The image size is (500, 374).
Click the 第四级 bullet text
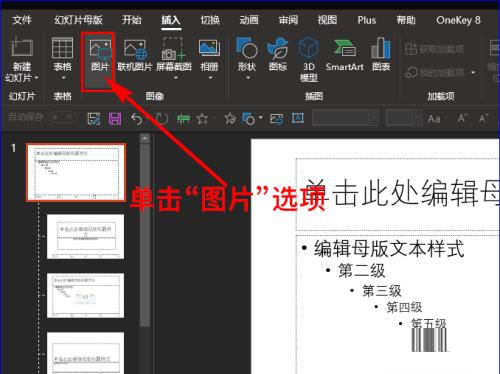coord(404,307)
